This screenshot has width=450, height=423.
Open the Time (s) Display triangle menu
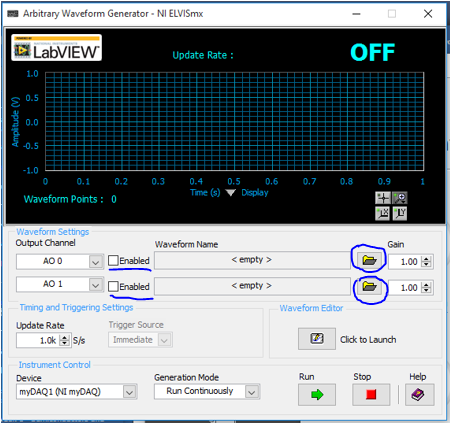pyautogui.click(x=230, y=192)
